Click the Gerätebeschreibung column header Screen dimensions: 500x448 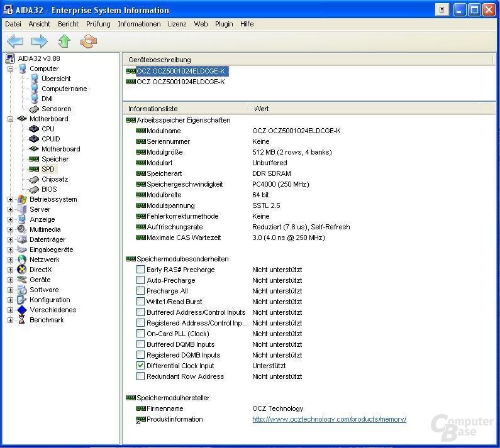[x=308, y=60]
